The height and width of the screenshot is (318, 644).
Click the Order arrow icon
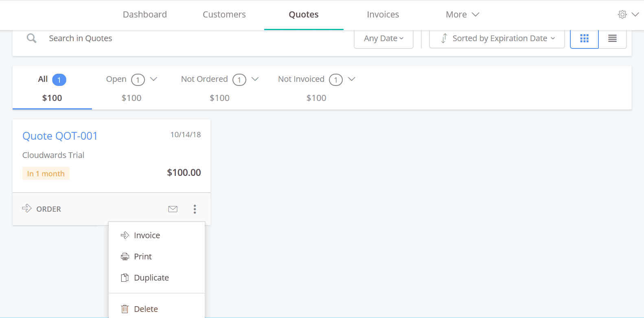[27, 208]
